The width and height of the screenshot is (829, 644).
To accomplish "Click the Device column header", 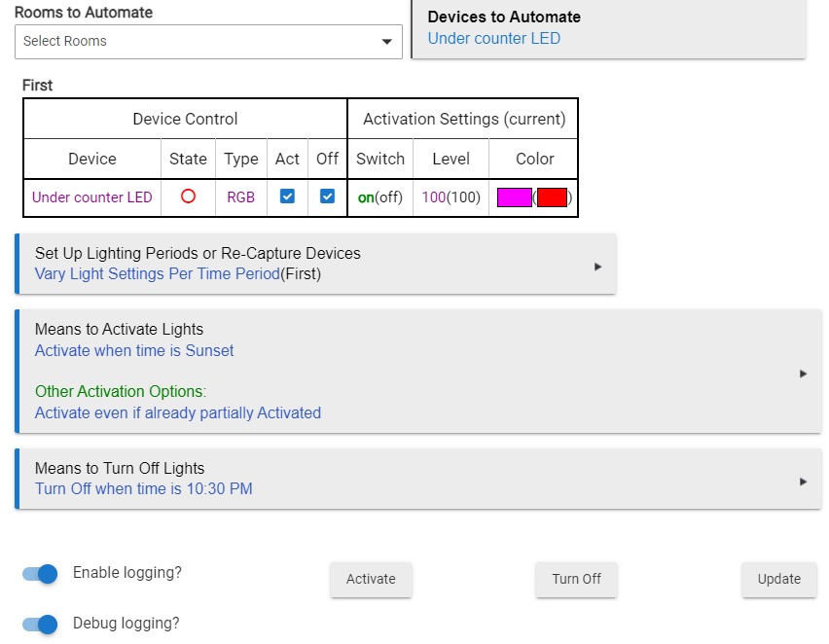I will tap(92, 159).
